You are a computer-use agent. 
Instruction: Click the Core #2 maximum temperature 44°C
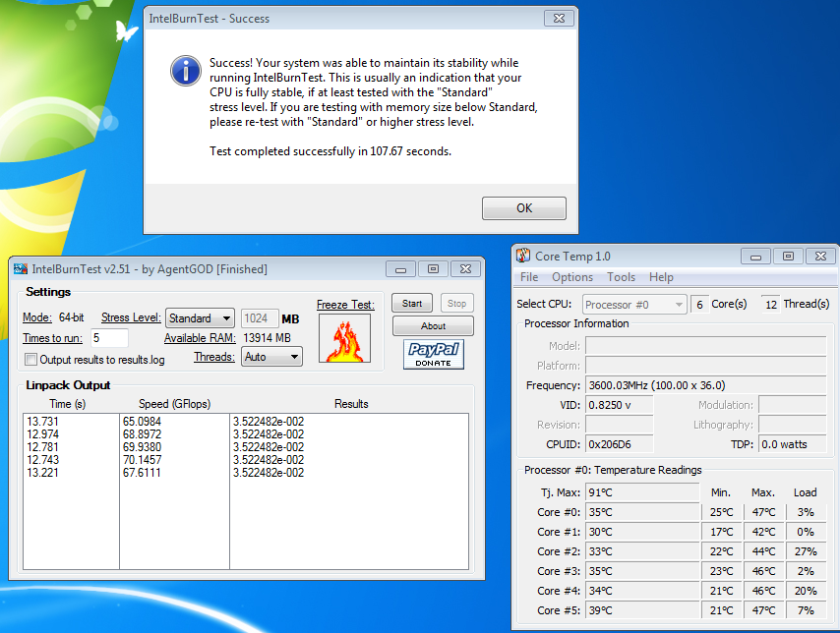pyautogui.click(x=763, y=551)
